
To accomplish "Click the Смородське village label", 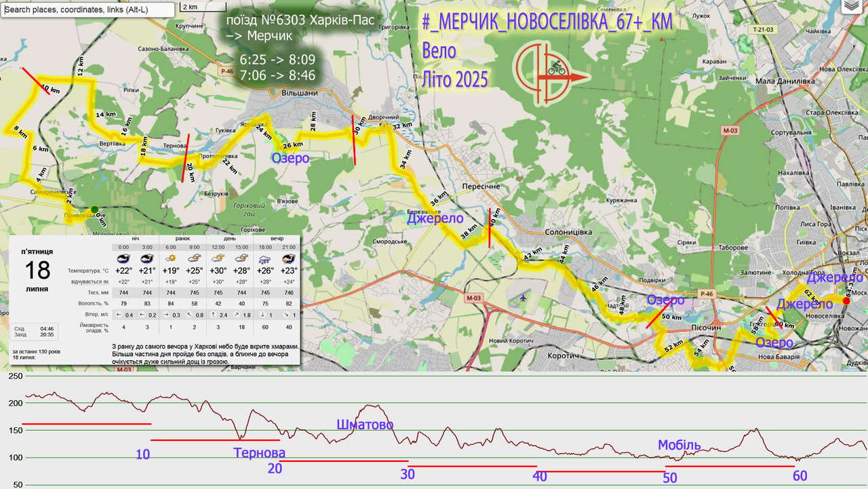I will [389, 241].
